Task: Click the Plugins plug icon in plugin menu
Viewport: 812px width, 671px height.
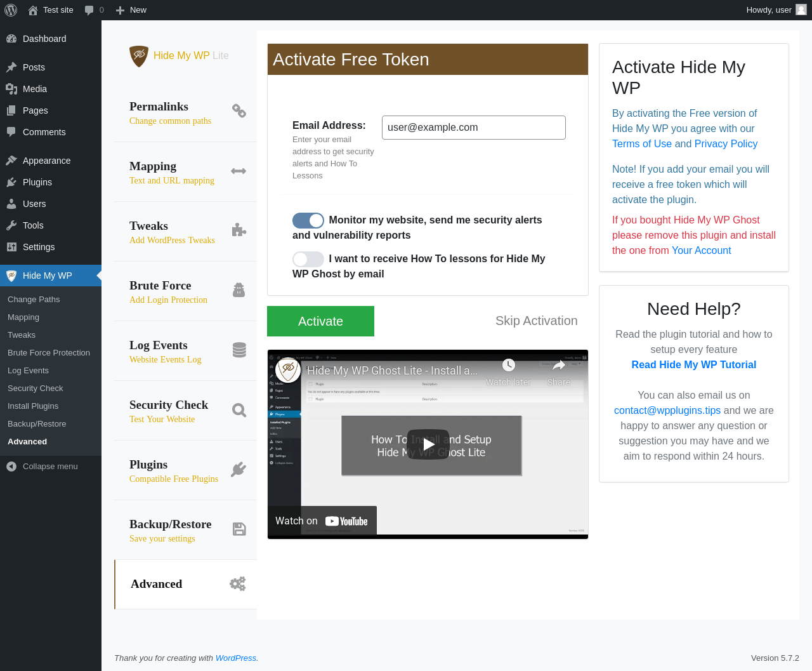Action: [x=239, y=470]
